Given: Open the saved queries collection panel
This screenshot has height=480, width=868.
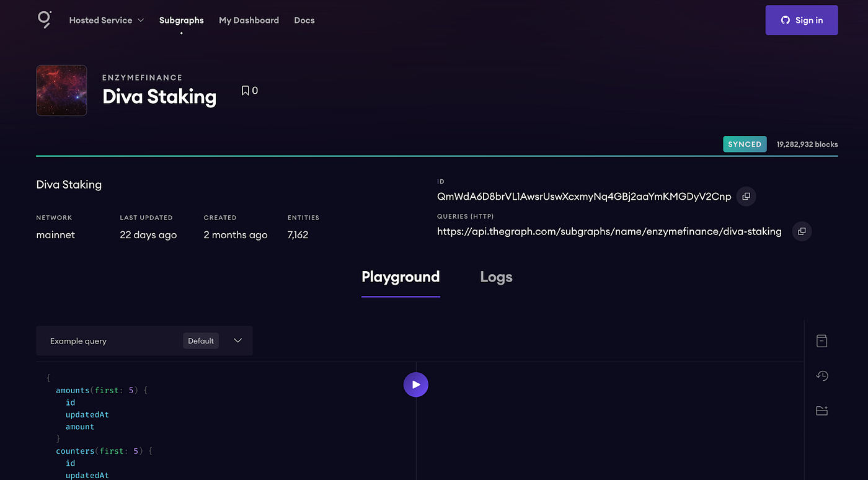Looking at the screenshot, I should (x=821, y=410).
